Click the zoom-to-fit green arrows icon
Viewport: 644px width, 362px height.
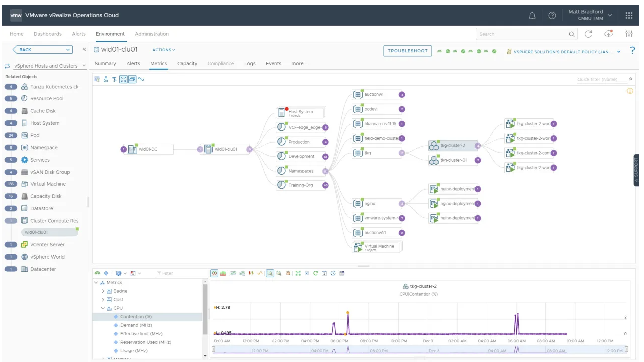(x=298, y=273)
